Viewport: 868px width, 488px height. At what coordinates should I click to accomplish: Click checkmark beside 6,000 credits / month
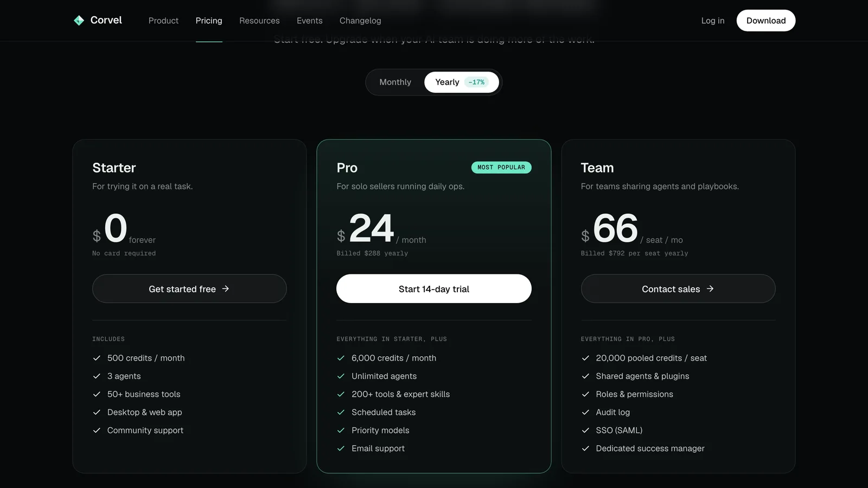(x=341, y=358)
